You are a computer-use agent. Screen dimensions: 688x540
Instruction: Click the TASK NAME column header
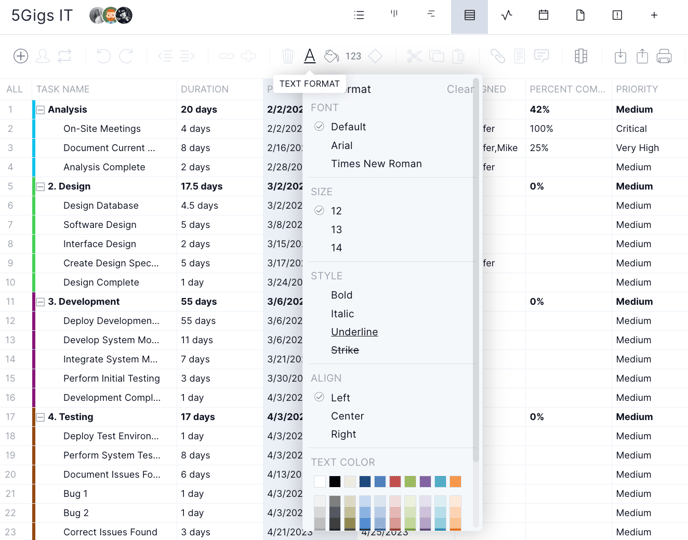coord(63,89)
